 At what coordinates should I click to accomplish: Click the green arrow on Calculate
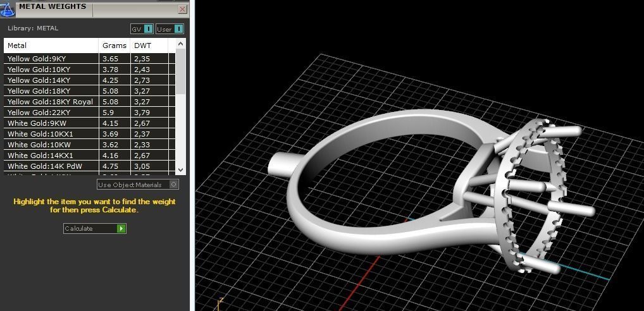(121, 229)
